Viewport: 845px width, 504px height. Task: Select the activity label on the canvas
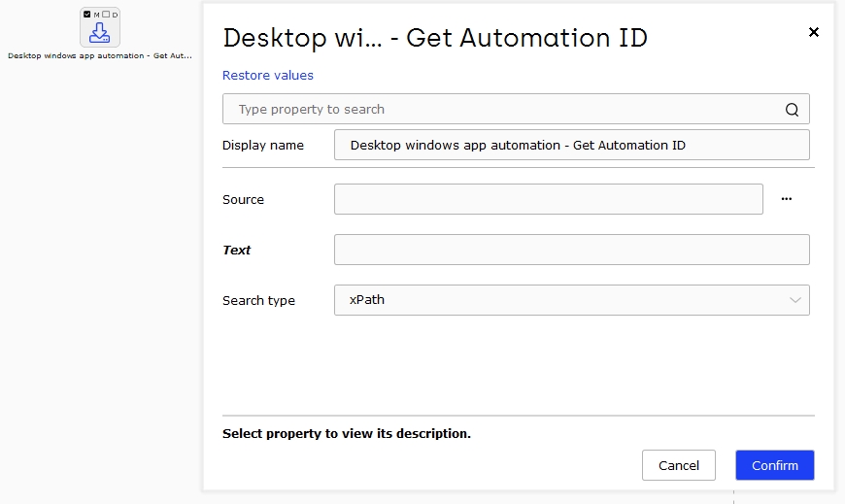point(100,55)
